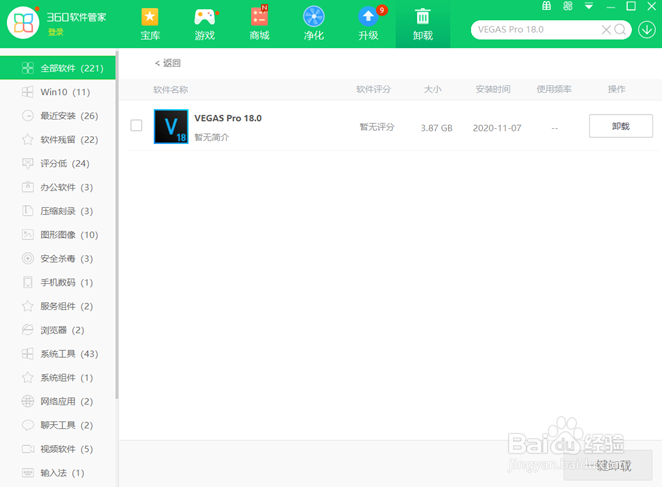The image size is (662, 487).
Task: Select 全部软件 (221) category
Action: click(57, 68)
